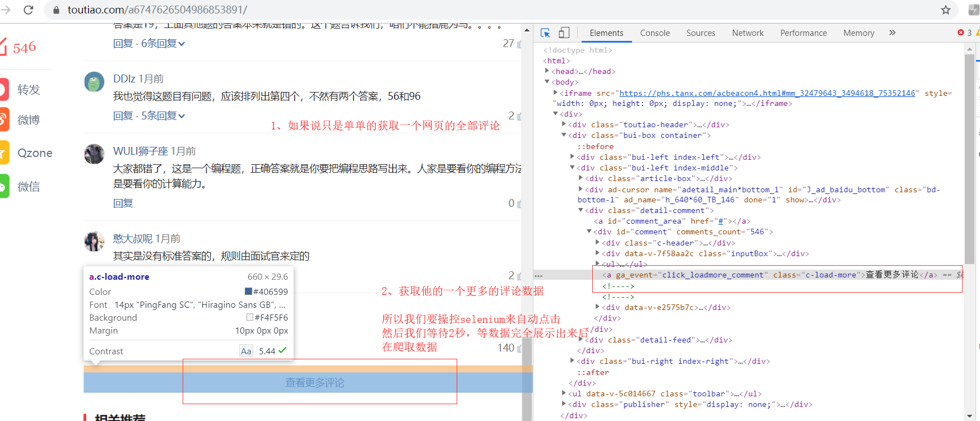Click 回复 under WULI狮子座's comment
980x421 pixels.
(x=123, y=203)
